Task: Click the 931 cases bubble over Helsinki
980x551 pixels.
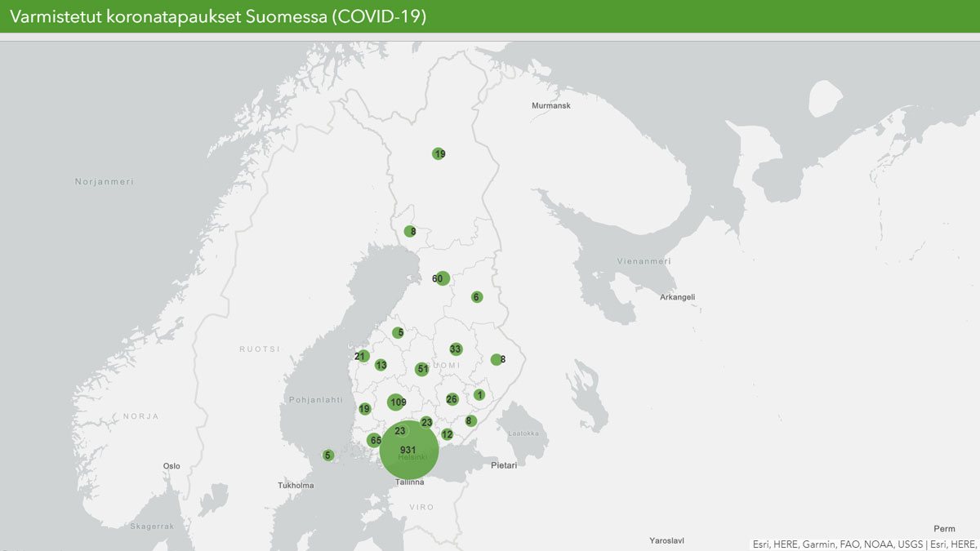Action: coord(409,451)
